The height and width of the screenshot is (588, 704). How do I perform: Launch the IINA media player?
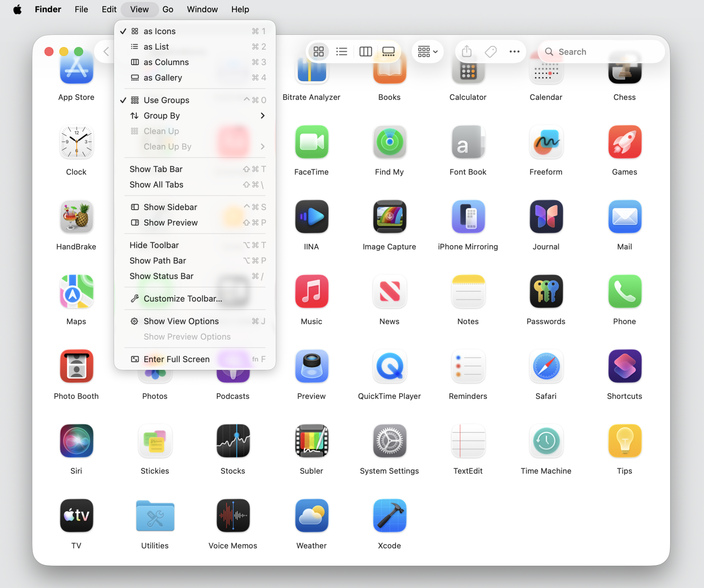[311, 217]
